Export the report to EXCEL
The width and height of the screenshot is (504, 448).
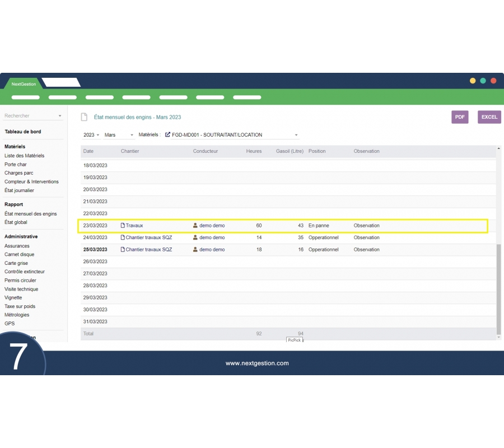pyautogui.click(x=489, y=117)
